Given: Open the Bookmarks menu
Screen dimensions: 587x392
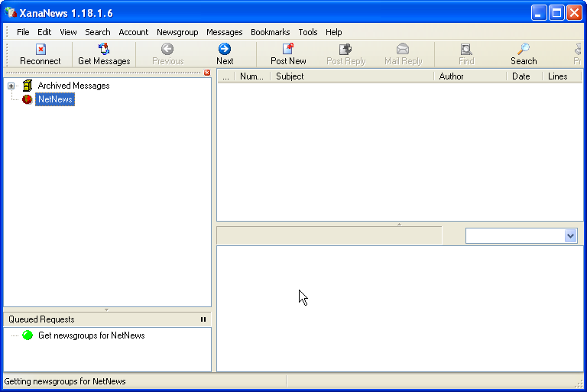Looking at the screenshot, I should click(x=270, y=32).
